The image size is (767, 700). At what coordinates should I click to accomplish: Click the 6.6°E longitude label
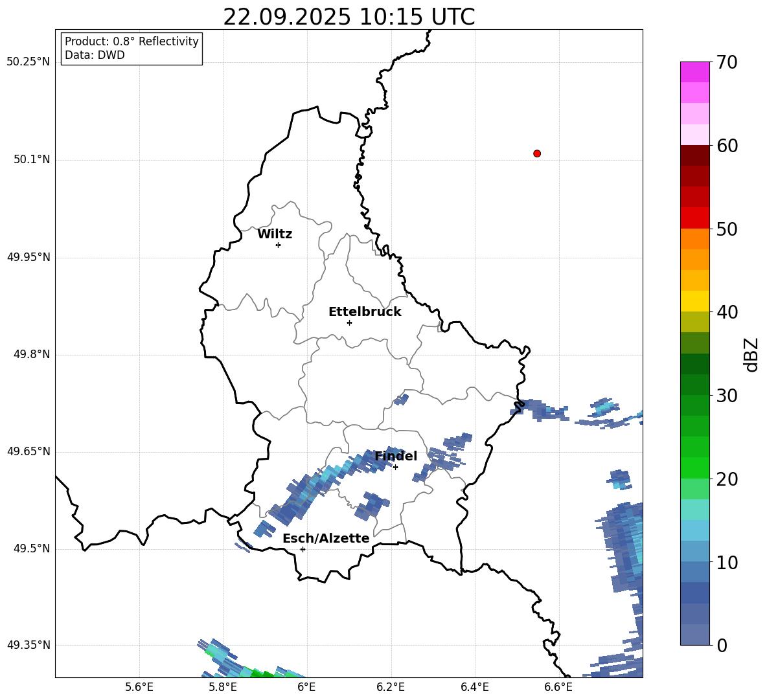[558, 687]
